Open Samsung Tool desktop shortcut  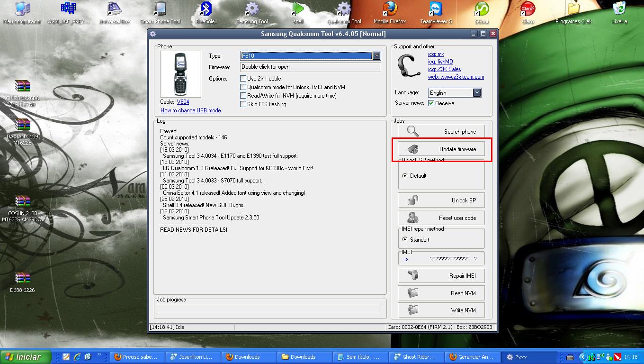coord(252,13)
